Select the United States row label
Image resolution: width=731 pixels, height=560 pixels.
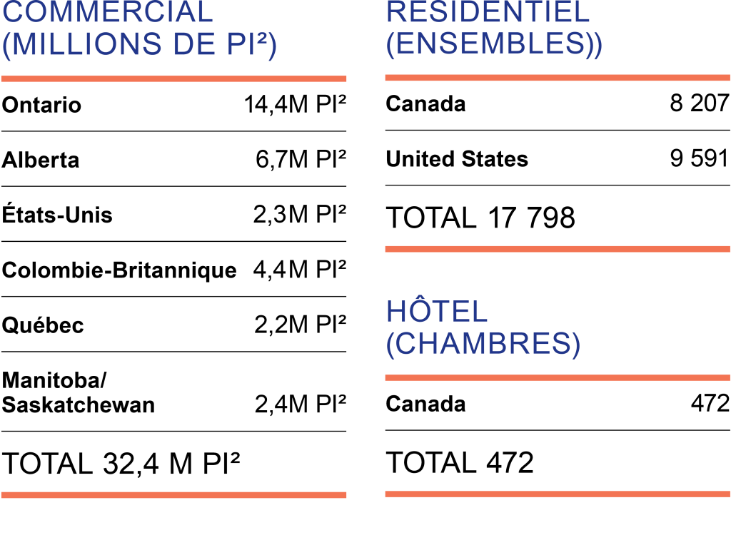click(x=457, y=159)
